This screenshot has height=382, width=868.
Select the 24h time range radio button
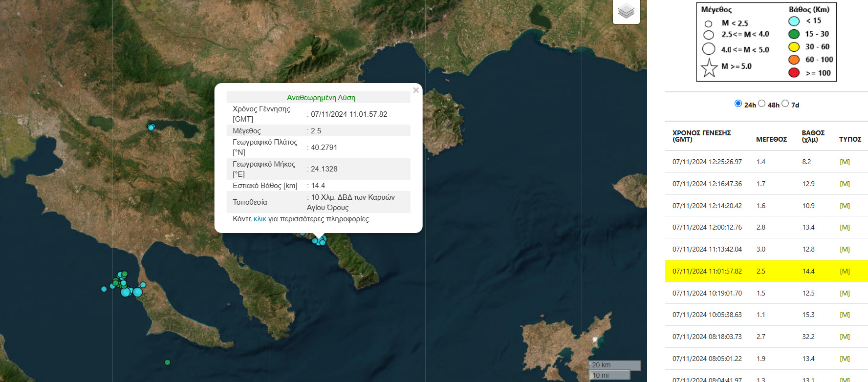click(x=738, y=104)
